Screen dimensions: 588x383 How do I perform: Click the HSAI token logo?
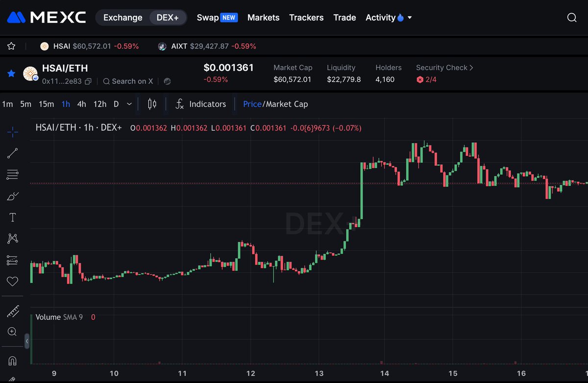pyautogui.click(x=31, y=74)
